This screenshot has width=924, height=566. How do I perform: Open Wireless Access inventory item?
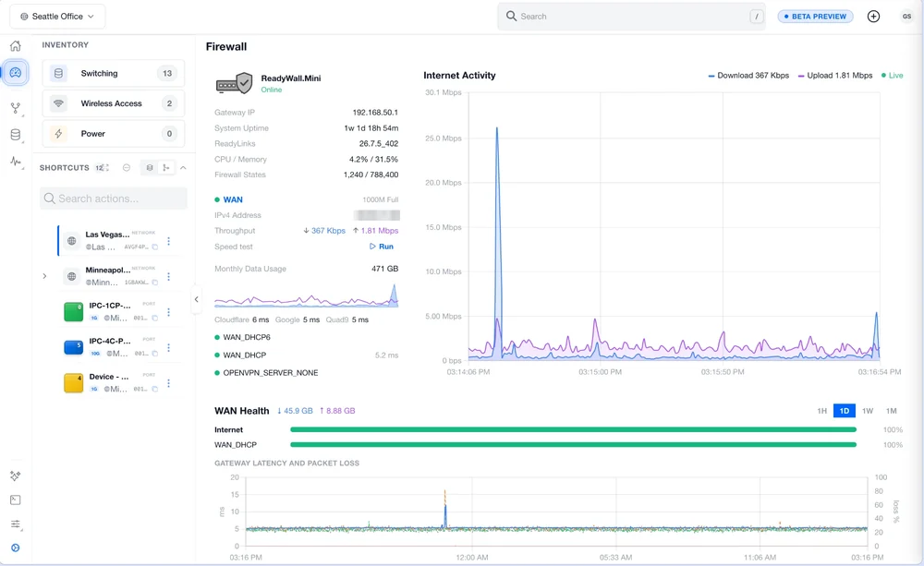point(113,103)
